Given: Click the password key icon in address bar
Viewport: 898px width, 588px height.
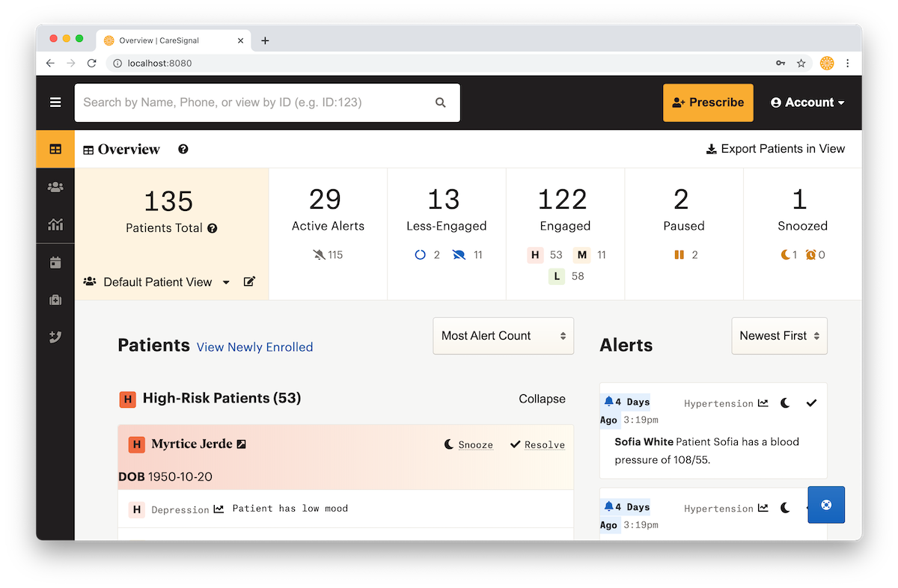Looking at the screenshot, I should pos(781,63).
